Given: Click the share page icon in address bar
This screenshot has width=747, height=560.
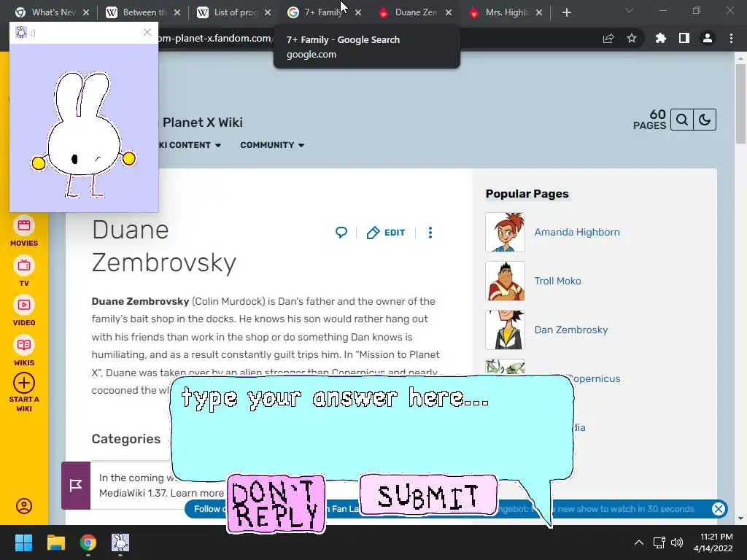Looking at the screenshot, I should point(608,38).
